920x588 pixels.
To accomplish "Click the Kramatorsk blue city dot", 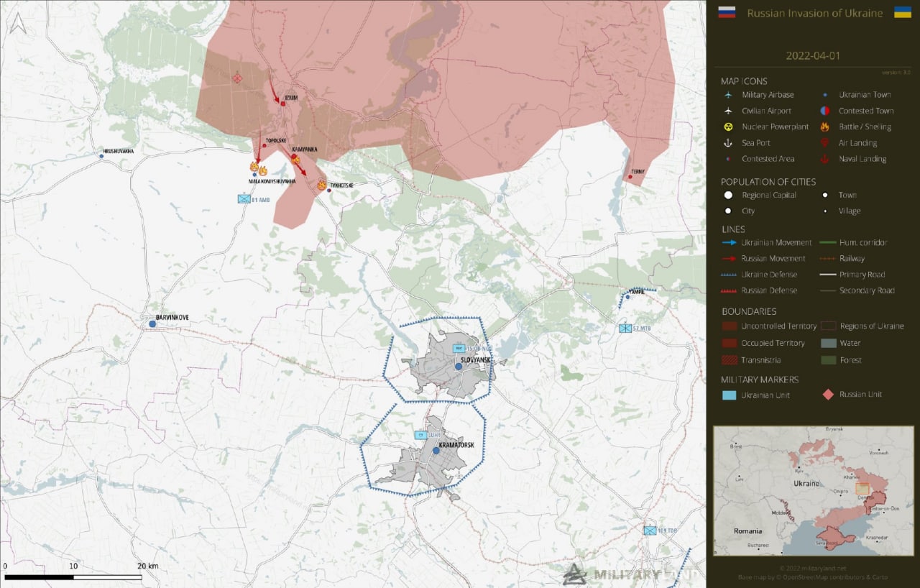I will pos(436,451).
